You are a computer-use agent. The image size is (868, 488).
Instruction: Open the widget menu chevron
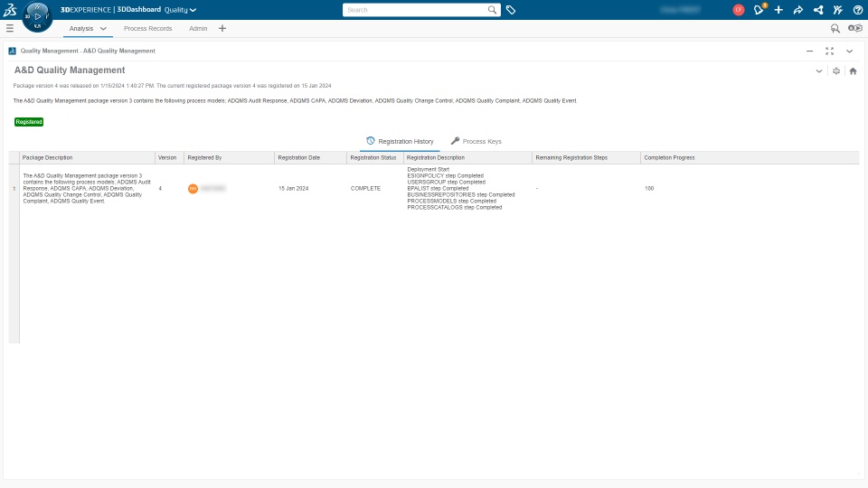click(x=849, y=51)
